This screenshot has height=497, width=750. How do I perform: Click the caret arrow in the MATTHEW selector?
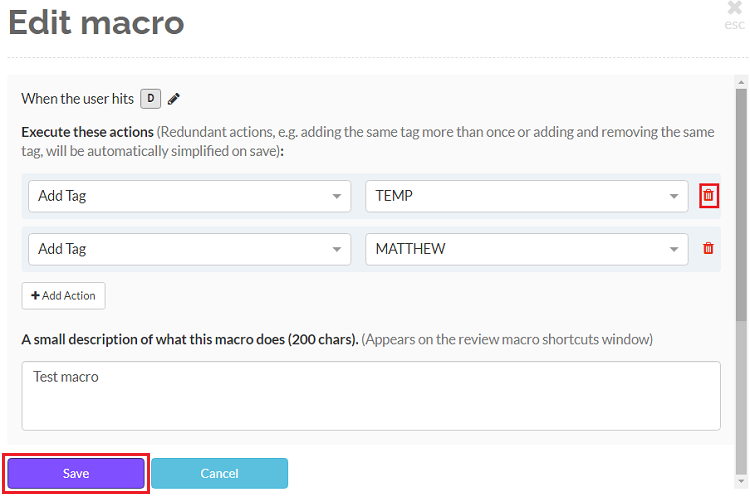[x=674, y=250]
